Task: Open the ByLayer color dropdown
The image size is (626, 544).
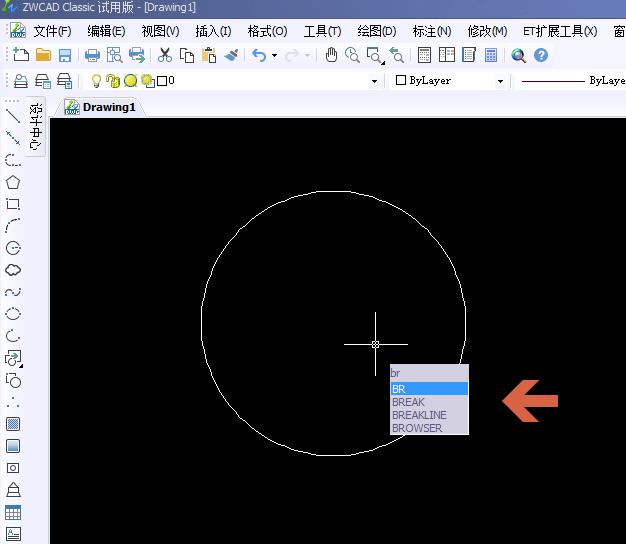Action: click(500, 81)
